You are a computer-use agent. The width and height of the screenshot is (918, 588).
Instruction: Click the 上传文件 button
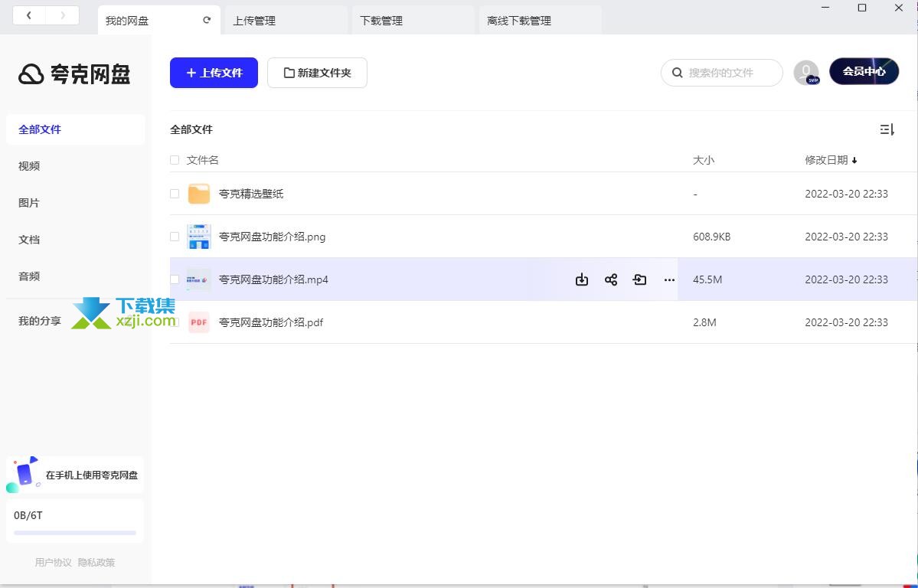click(214, 73)
